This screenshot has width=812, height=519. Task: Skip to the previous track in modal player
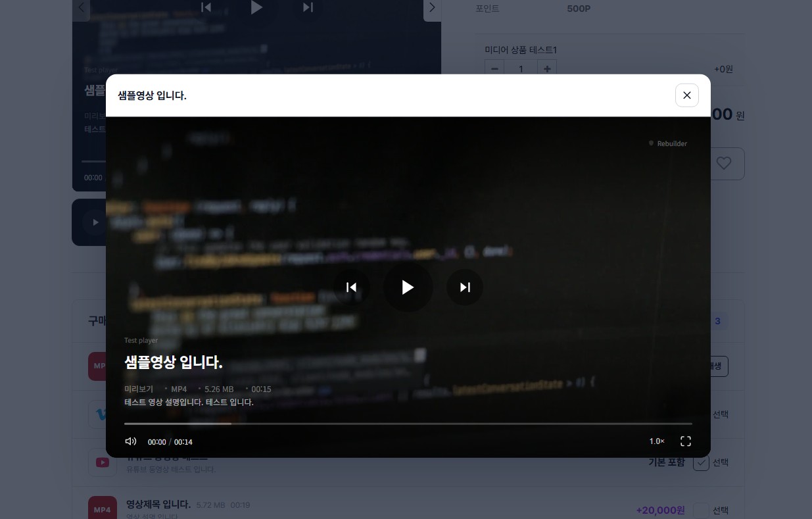coord(351,287)
